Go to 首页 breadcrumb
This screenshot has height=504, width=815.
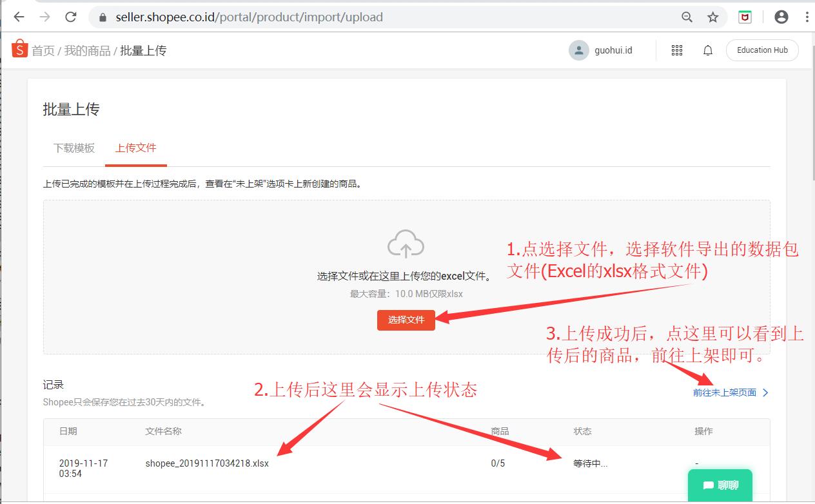pyautogui.click(x=43, y=50)
